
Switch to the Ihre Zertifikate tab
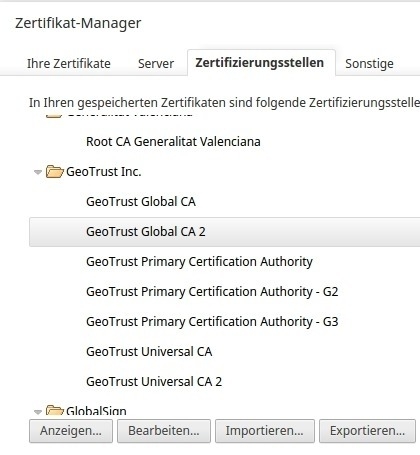pyautogui.click(x=69, y=63)
